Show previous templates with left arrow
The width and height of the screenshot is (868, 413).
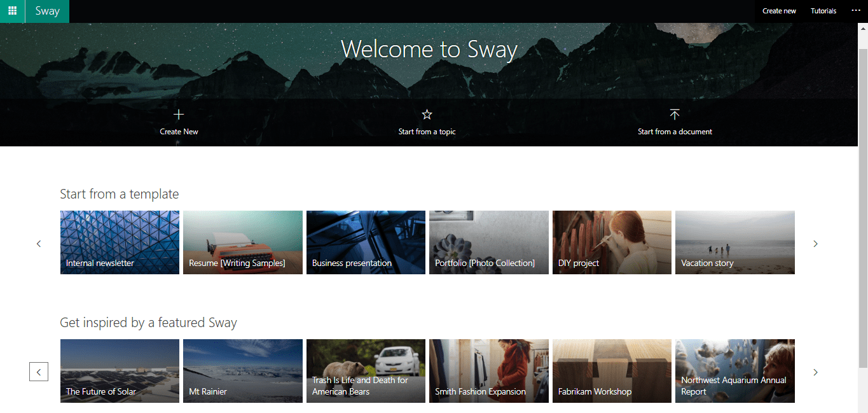point(39,244)
